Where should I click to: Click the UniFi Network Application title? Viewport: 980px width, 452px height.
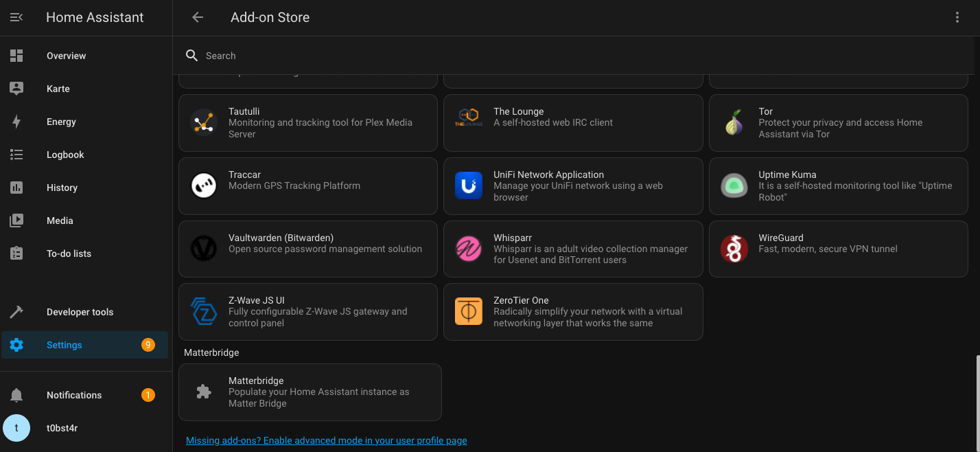click(x=548, y=174)
